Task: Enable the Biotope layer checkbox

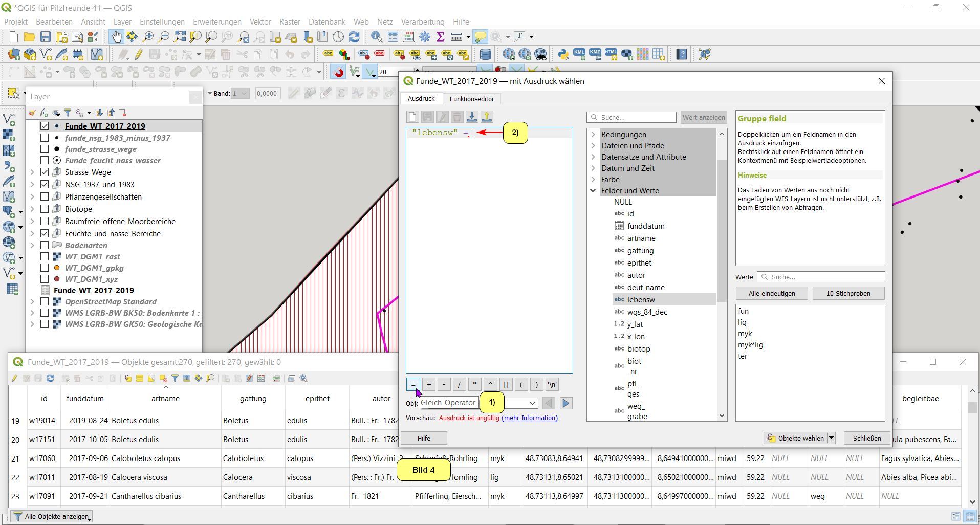Action: [x=45, y=209]
